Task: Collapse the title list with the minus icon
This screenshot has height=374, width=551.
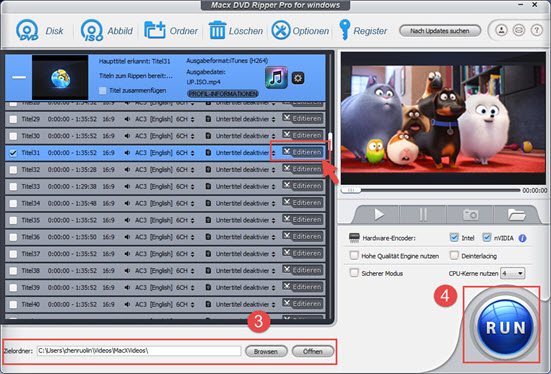Action: (x=19, y=77)
